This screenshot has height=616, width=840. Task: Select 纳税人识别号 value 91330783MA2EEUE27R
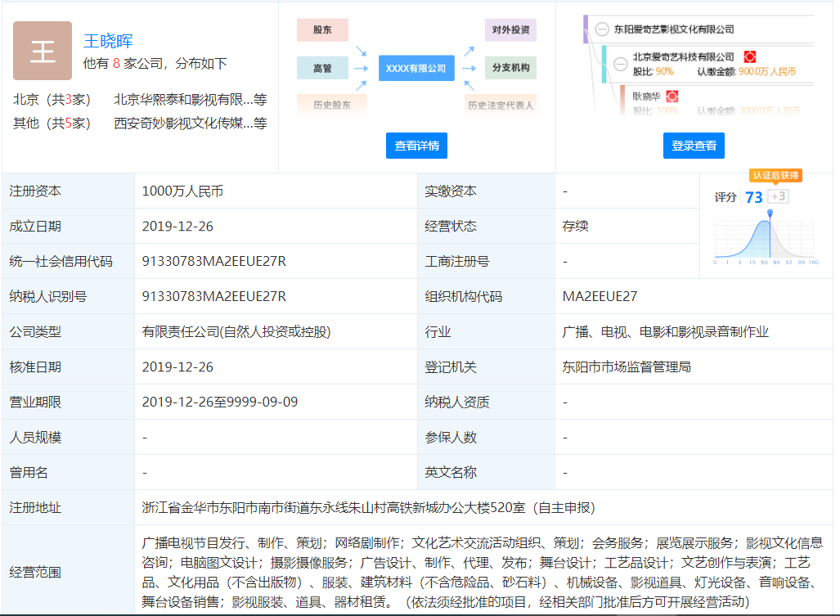214,297
